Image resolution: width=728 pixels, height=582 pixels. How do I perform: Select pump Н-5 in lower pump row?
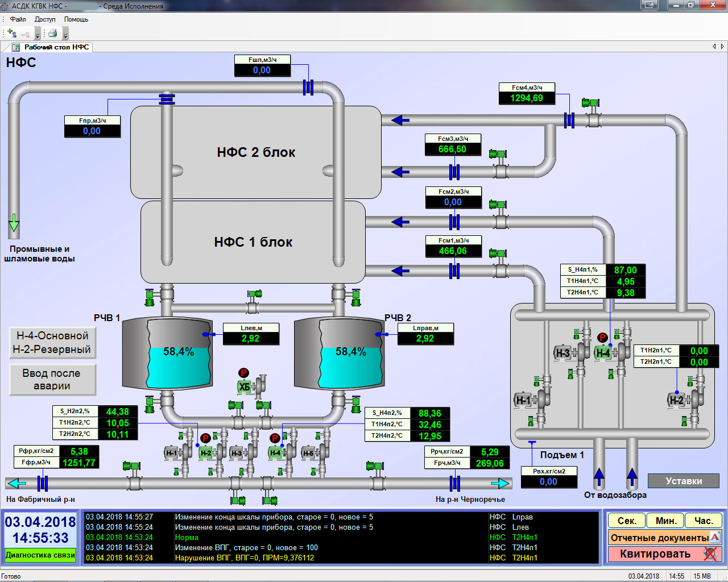(x=308, y=453)
